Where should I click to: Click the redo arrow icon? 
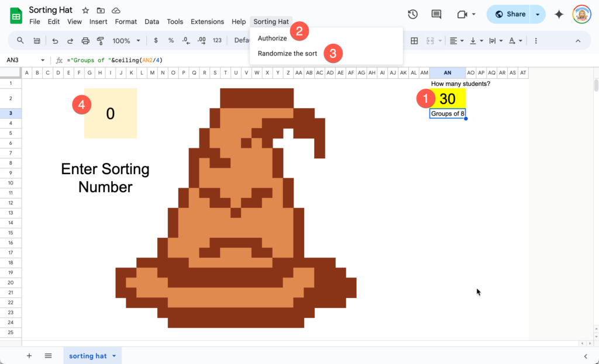pos(70,41)
